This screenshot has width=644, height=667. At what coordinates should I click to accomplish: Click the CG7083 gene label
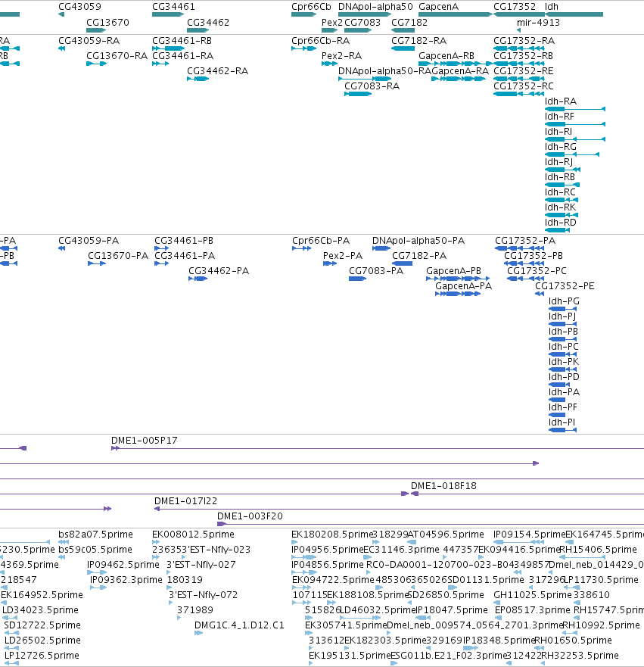[x=362, y=23]
